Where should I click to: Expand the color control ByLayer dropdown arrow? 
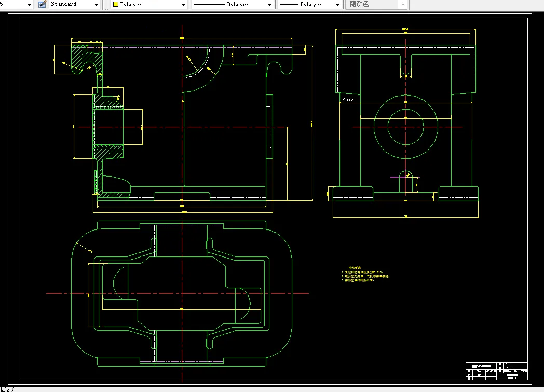coord(183,5)
